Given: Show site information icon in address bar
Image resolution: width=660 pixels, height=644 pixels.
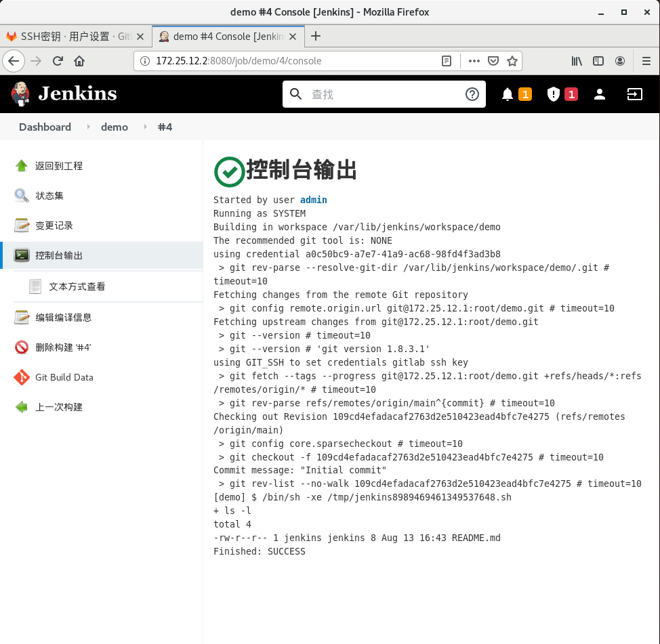Looking at the screenshot, I should pyautogui.click(x=145, y=61).
